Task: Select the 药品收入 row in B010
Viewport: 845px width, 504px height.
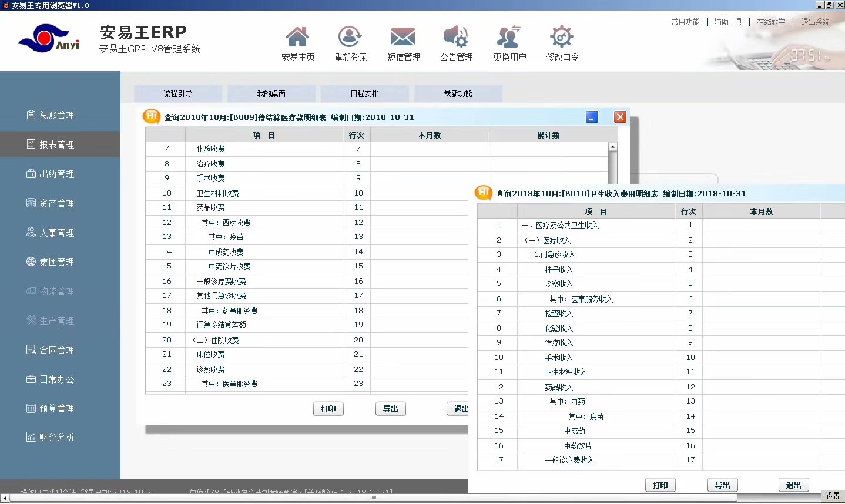Action: pyautogui.click(x=661, y=387)
